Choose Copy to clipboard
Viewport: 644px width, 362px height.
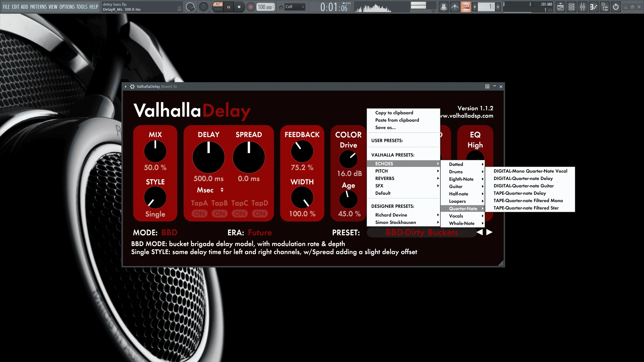tap(403, 113)
